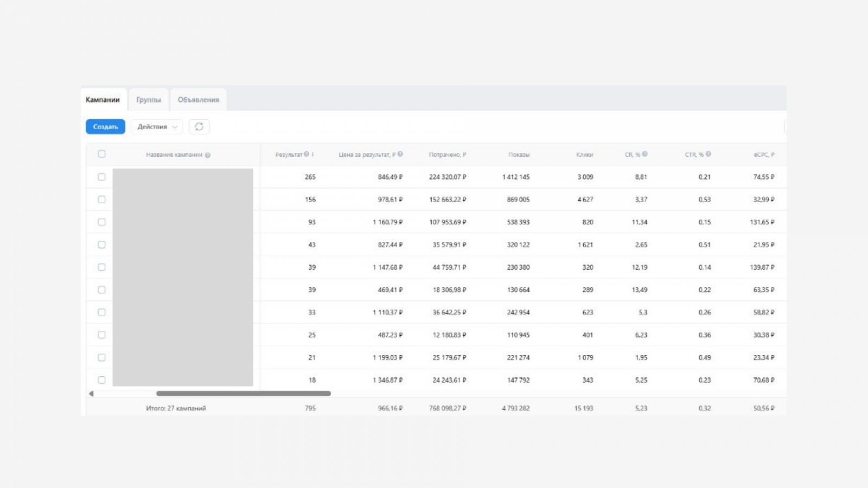
Task: Click left arrow of horizontal scrollbar
Action: tap(91, 394)
